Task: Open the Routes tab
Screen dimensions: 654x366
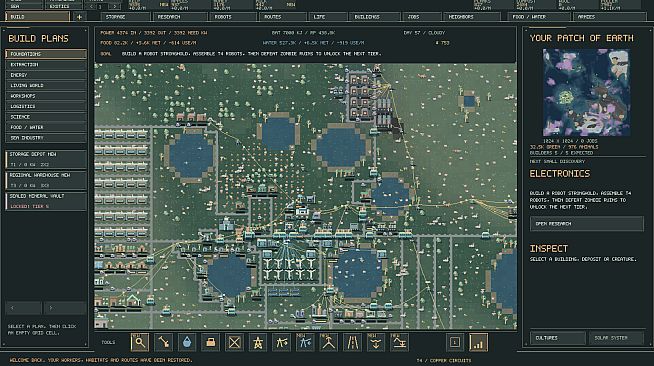Action: [282, 17]
